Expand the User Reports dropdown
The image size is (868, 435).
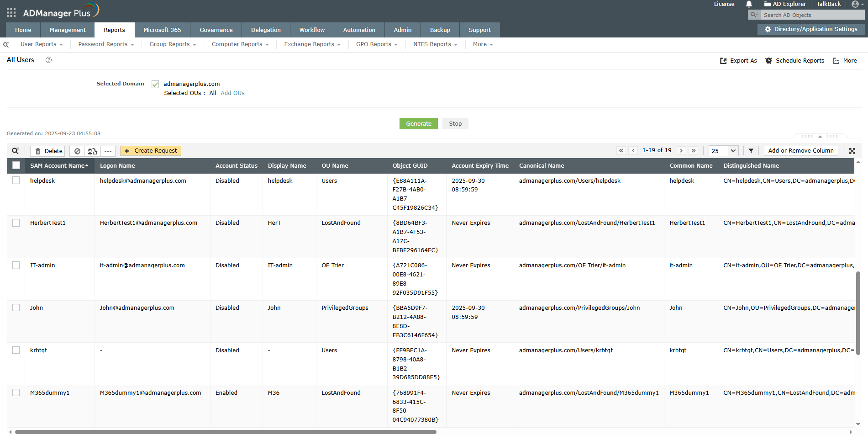tap(42, 44)
